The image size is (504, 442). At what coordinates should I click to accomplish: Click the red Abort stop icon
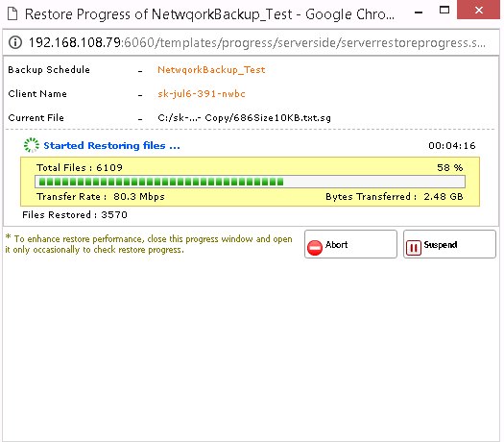pyautogui.click(x=314, y=248)
